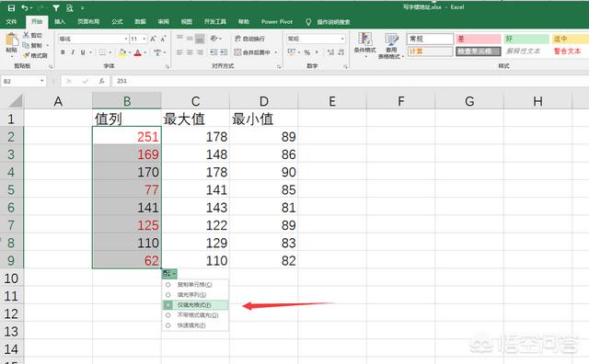
Task: Apply the Calculation (计算) cell style
Action: (x=430, y=51)
